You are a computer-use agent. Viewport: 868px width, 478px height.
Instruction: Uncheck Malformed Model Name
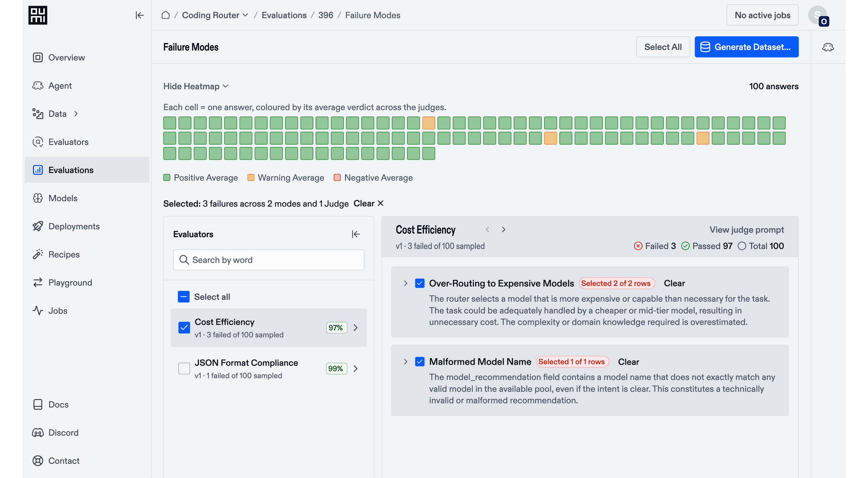click(419, 362)
